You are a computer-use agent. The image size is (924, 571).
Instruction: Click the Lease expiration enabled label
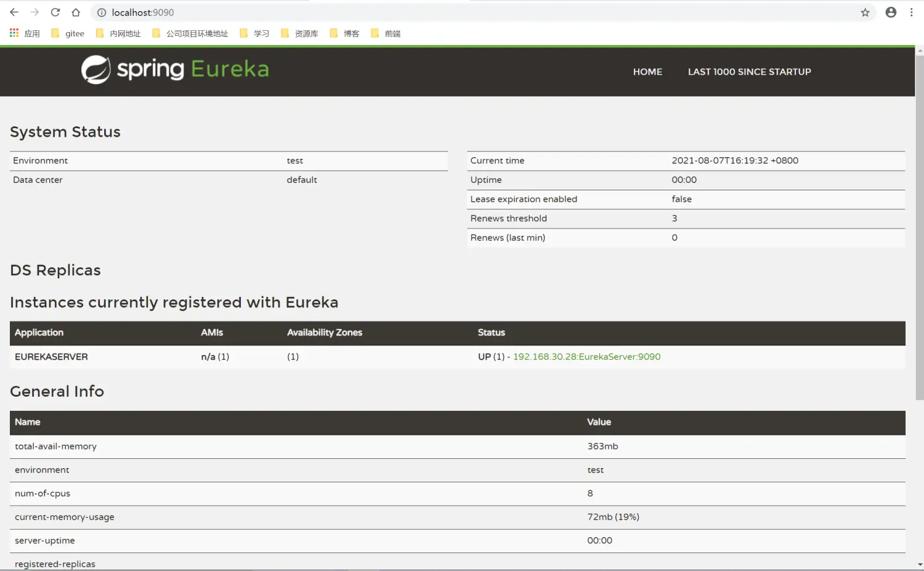(x=524, y=199)
